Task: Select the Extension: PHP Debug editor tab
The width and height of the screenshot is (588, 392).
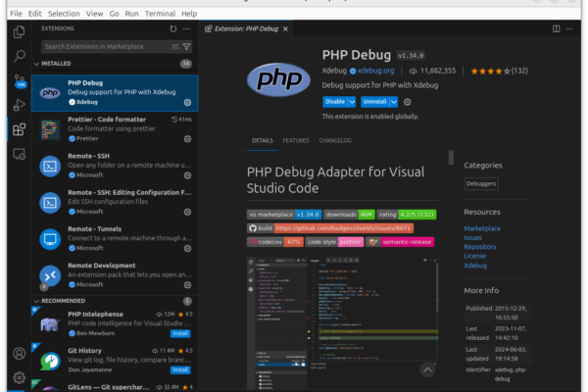Action: click(x=246, y=28)
